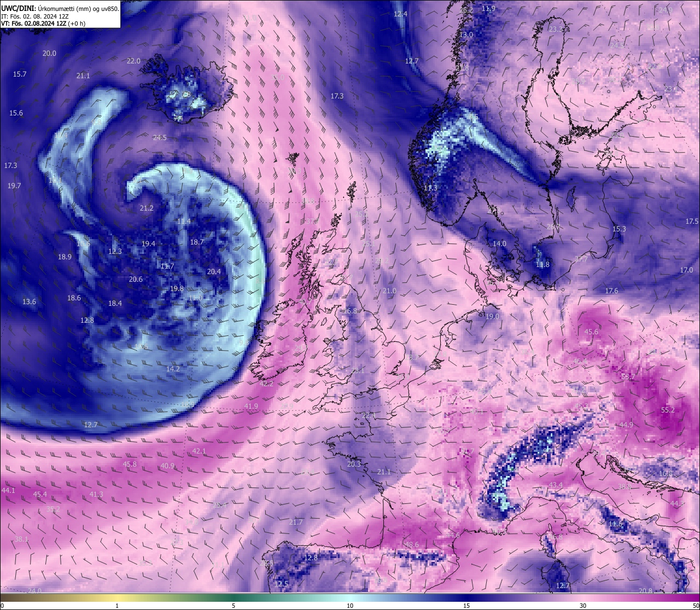Click the map value '11.9' at top

(488, 8)
